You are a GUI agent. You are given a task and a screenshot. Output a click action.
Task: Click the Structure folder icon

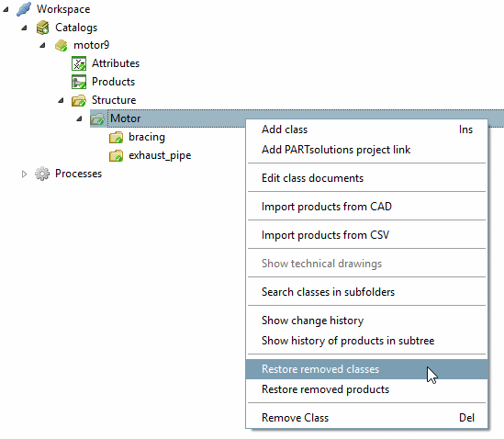79,100
